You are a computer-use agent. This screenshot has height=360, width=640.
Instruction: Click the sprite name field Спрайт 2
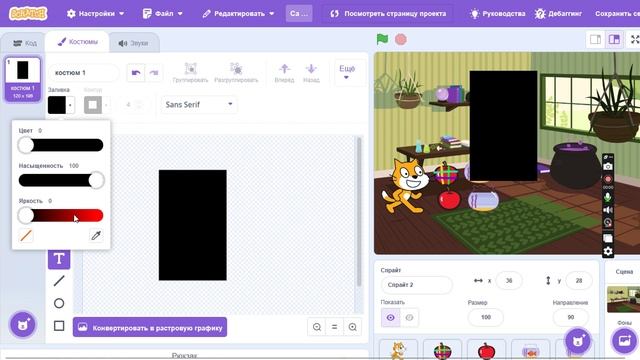[x=416, y=284]
